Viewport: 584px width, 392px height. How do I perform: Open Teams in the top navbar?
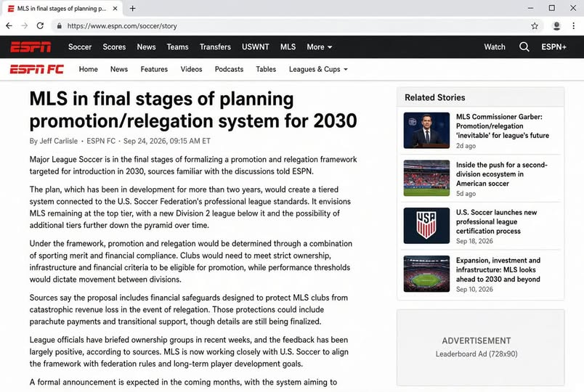pos(177,47)
